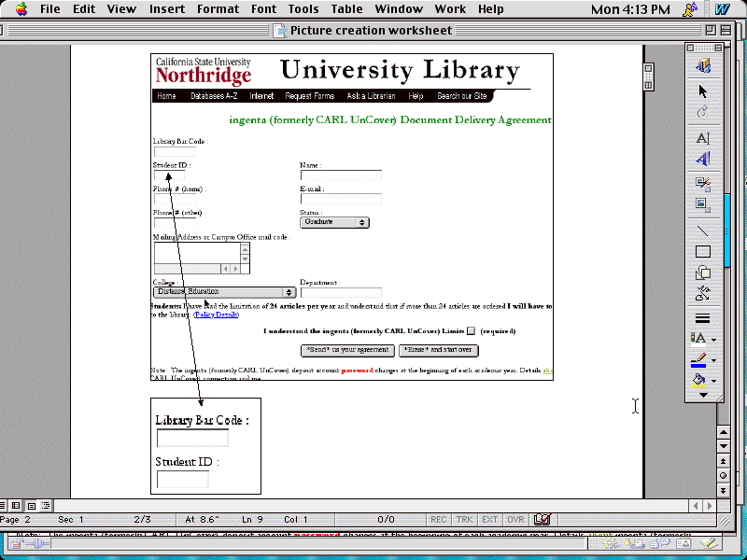Open the Table menu
Image resolution: width=747 pixels, height=560 pixels.
tap(346, 9)
